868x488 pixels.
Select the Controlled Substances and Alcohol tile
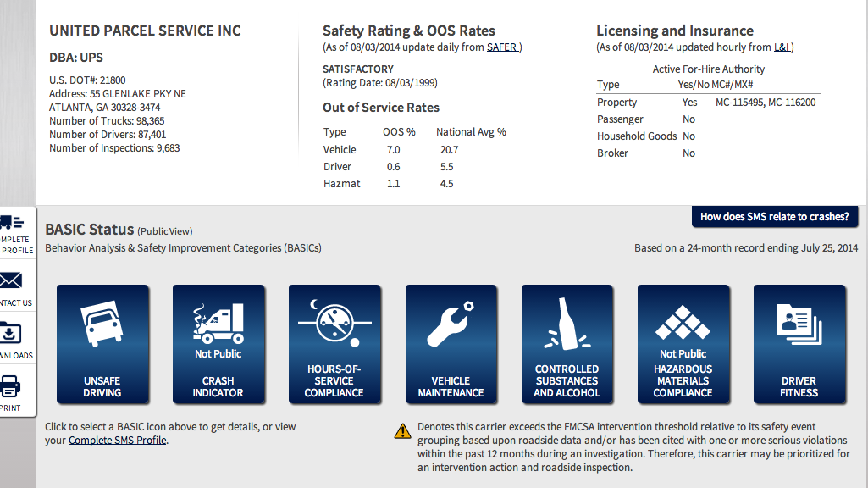coord(567,344)
